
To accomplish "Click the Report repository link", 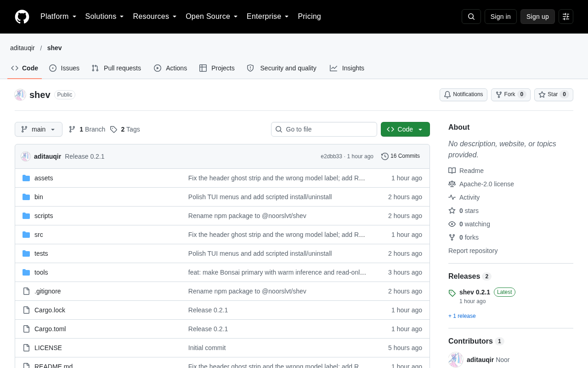I will click(x=473, y=251).
